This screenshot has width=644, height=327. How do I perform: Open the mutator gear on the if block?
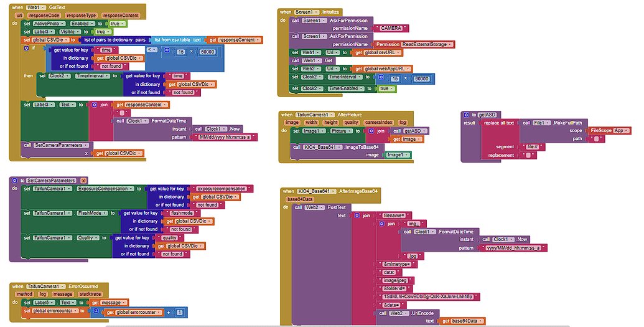[26, 47]
